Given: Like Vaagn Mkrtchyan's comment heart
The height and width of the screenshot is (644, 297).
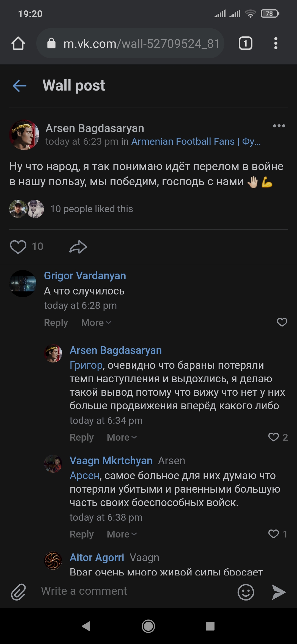Looking at the screenshot, I should pos(274,533).
